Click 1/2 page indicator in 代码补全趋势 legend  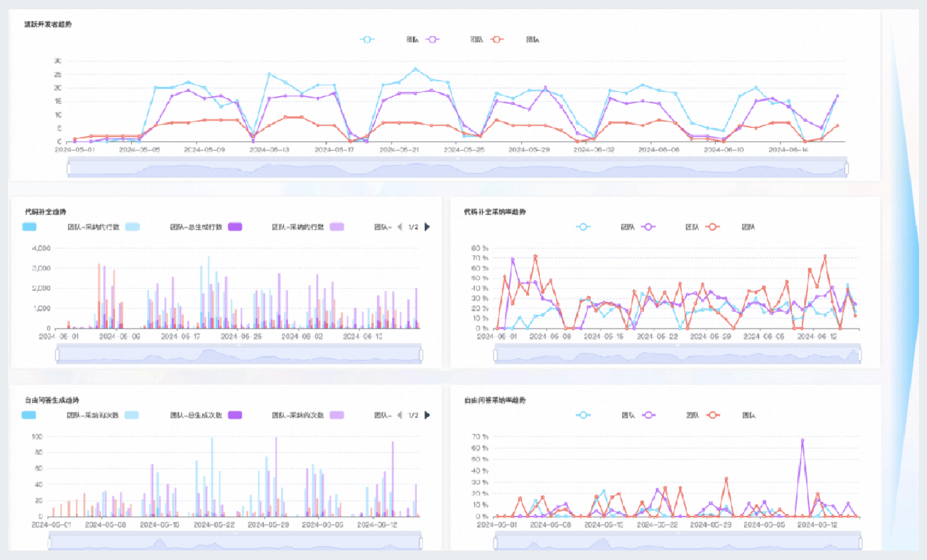(414, 227)
